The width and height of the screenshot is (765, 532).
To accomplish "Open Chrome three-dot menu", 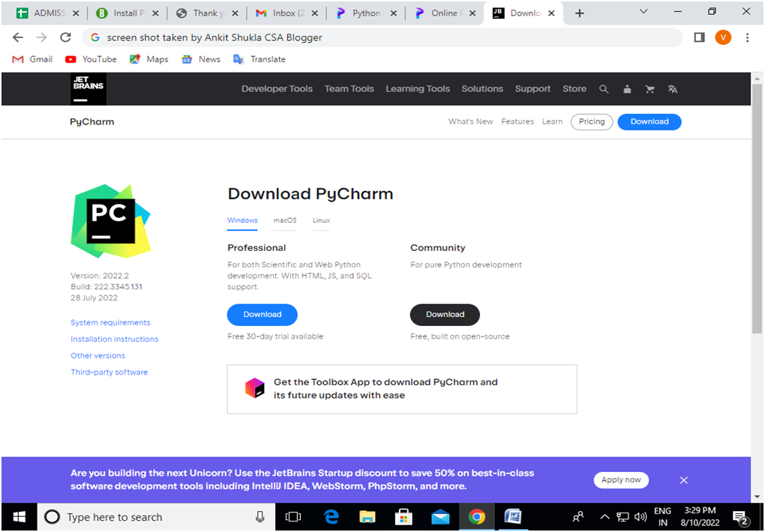I will tap(747, 37).
